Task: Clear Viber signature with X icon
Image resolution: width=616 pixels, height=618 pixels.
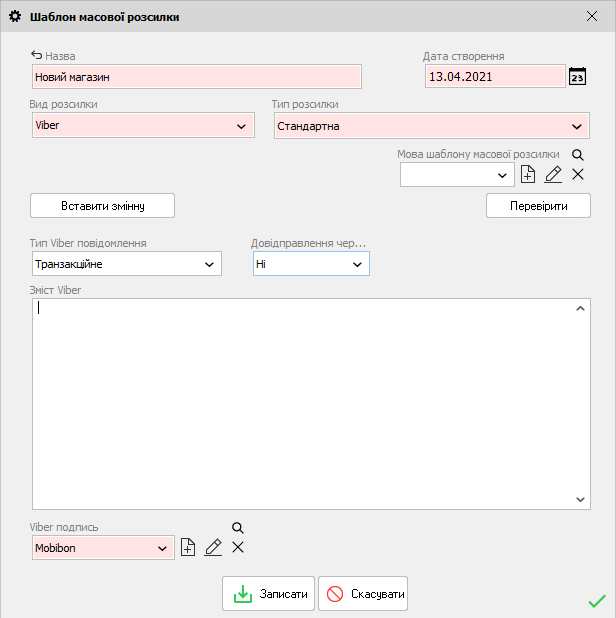Action: (238, 547)
